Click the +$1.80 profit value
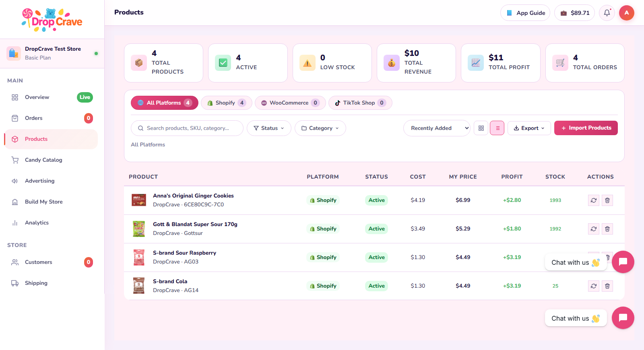This screenshot has width=644, height=350. click(x=512, y=229)
